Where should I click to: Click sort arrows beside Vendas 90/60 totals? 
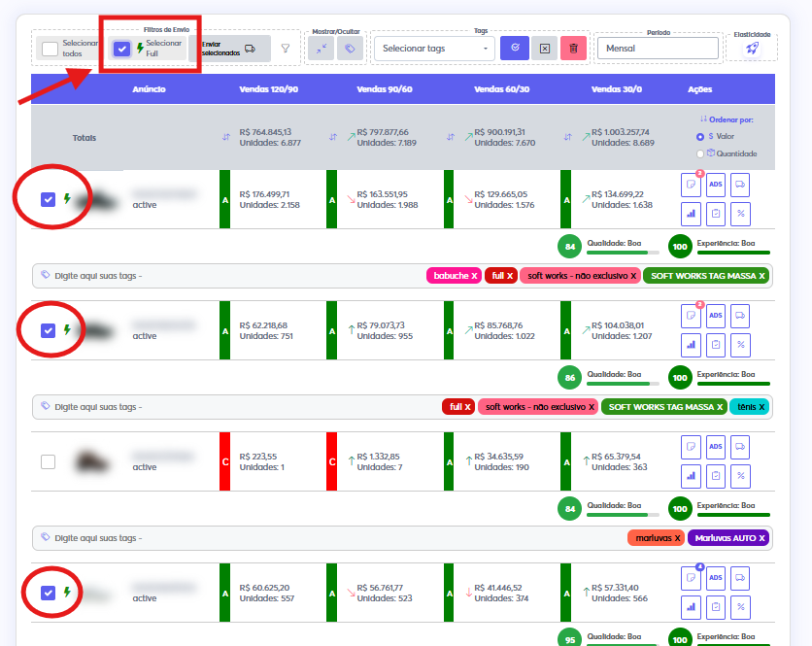(333, 137)
